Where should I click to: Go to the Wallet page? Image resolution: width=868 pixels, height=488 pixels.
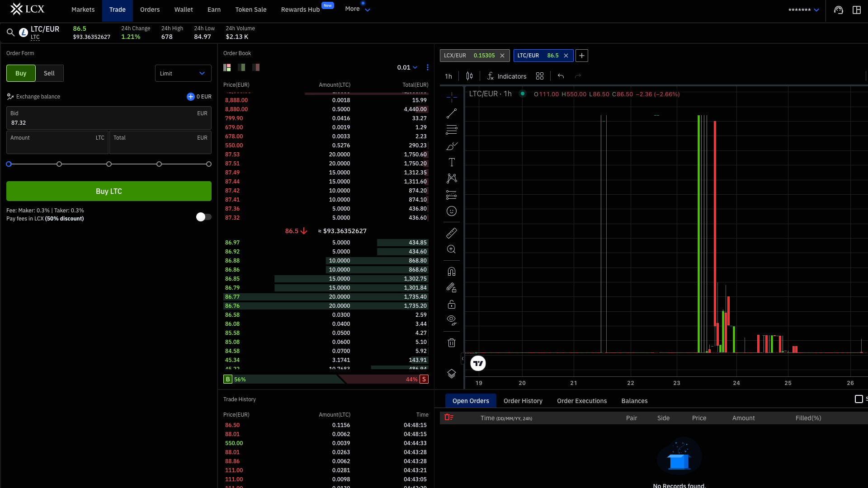click(x=184, y=9)
